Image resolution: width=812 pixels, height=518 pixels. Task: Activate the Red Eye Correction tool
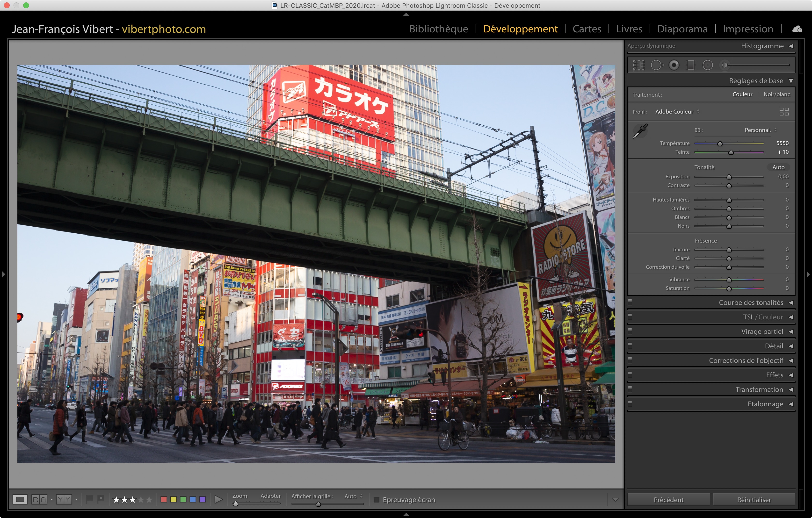[674, 65]
